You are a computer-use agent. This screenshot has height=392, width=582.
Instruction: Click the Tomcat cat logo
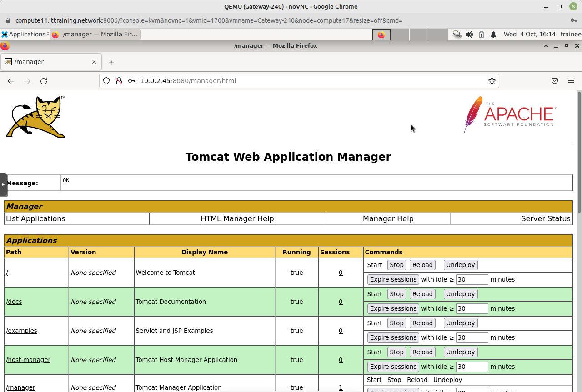coord(35,117)
